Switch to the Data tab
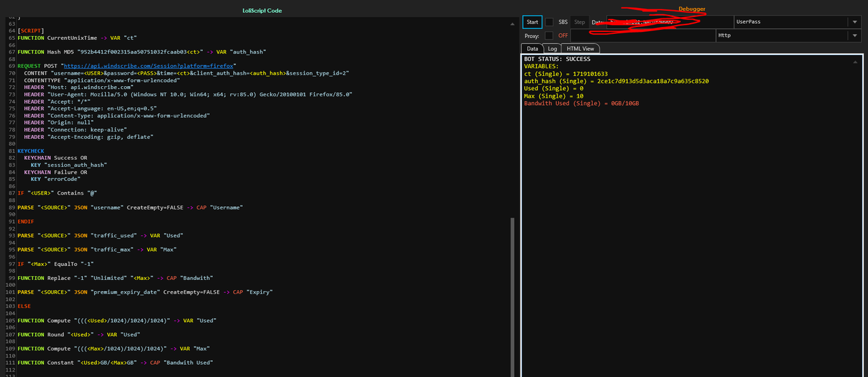This screenshot has height=377, width=868. pyautogui.click(x=532, y=49)
